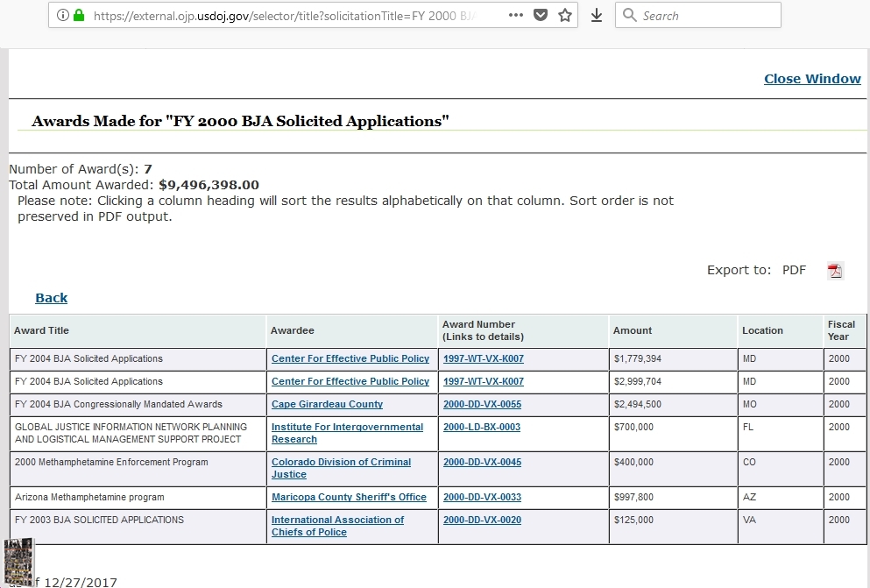Screen dimensions: 870x588
Task: Open the page actions three-dot menu
Action: point(516,15)
